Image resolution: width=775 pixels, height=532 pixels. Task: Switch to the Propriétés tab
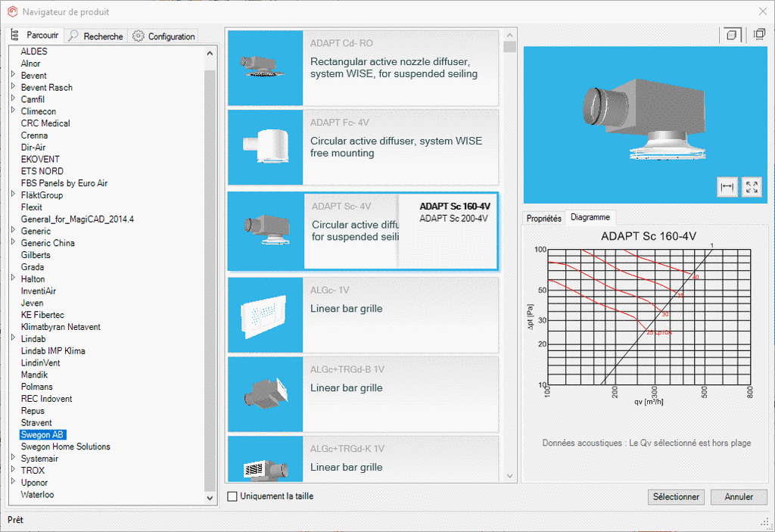tap(544, 218)
